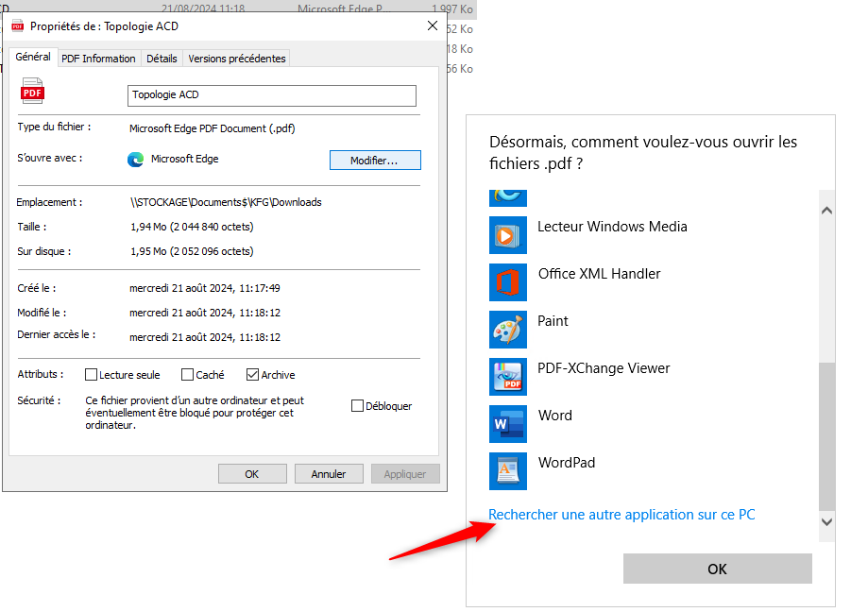Click the Microsoft Edge icon next to S'ouvre avec
The image size is (868, 612).
[136, 160]
